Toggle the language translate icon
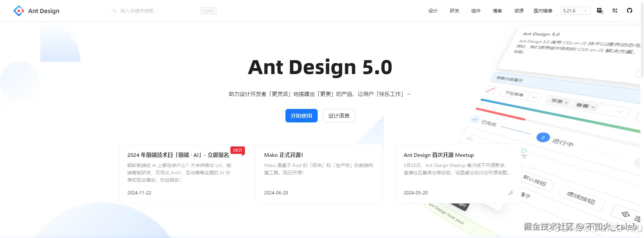 pos(600,11)
